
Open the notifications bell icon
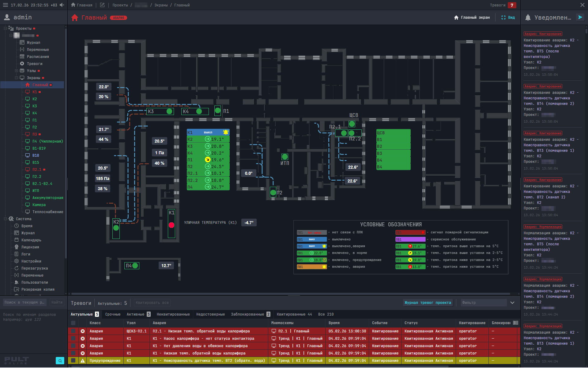pos(528,17)
